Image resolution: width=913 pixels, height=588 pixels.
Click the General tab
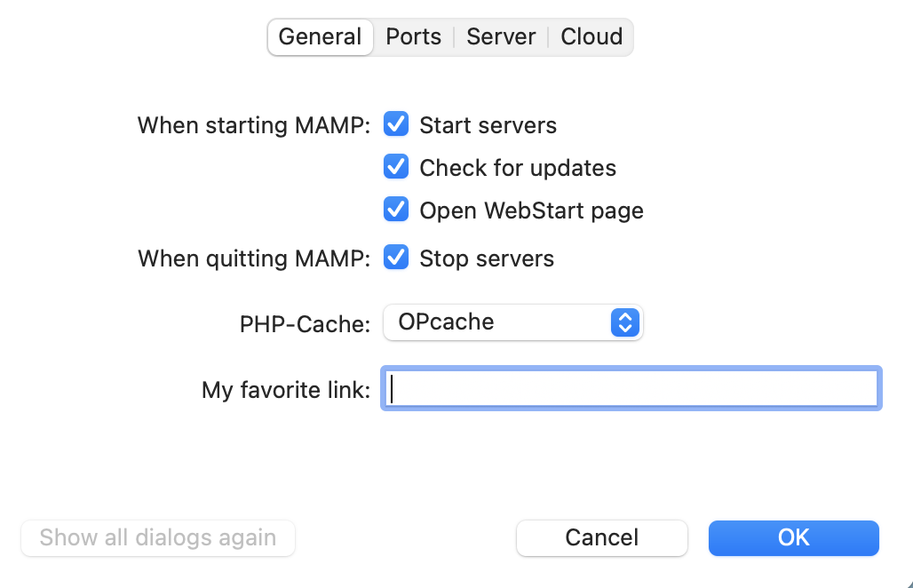pyautogui.click(x=320, y=36)
